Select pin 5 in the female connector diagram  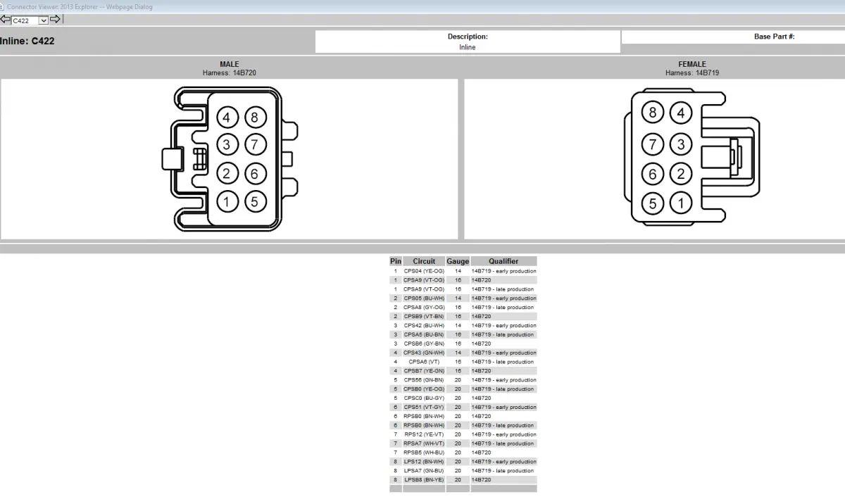(653, 204)
